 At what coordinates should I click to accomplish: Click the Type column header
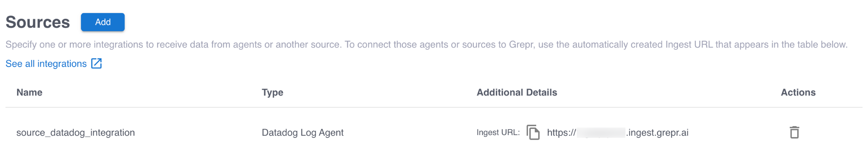click(272, 93)
